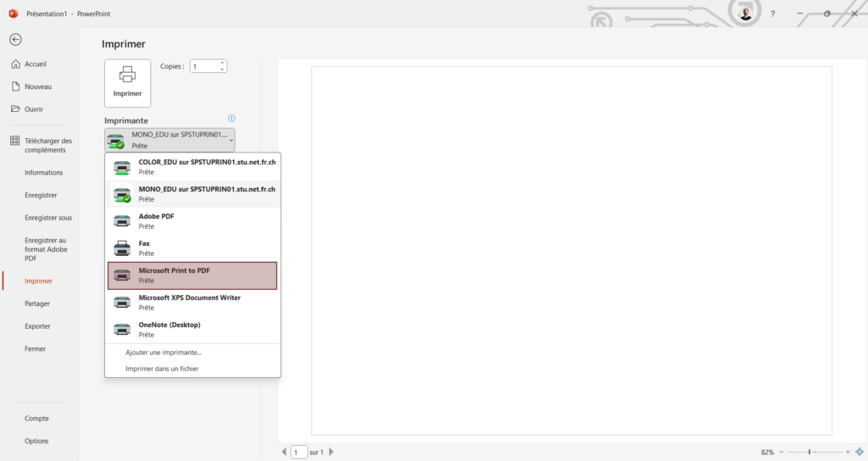Click the Adobe PDF printer icon
868x461 pixels.
(122, 221)
